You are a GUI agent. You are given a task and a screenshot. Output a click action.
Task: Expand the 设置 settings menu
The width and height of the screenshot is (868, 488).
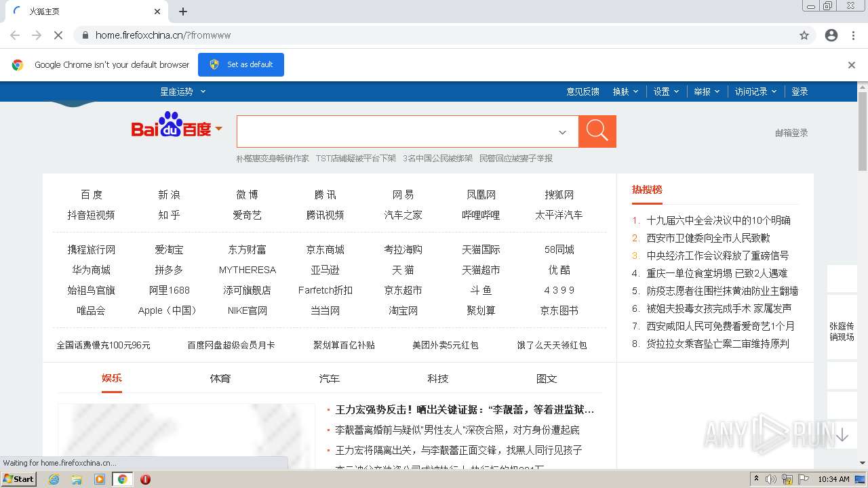coord(666,91)
